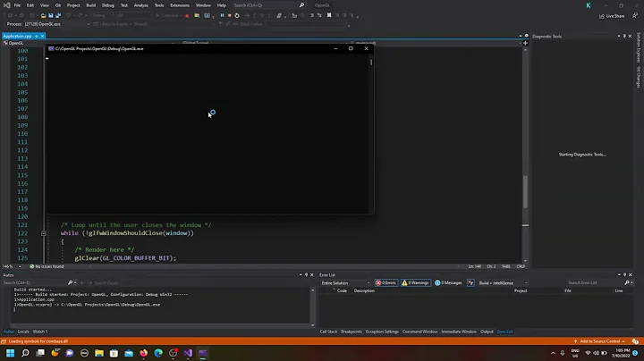Open File Explorer from the taskbar

point(99,353)
